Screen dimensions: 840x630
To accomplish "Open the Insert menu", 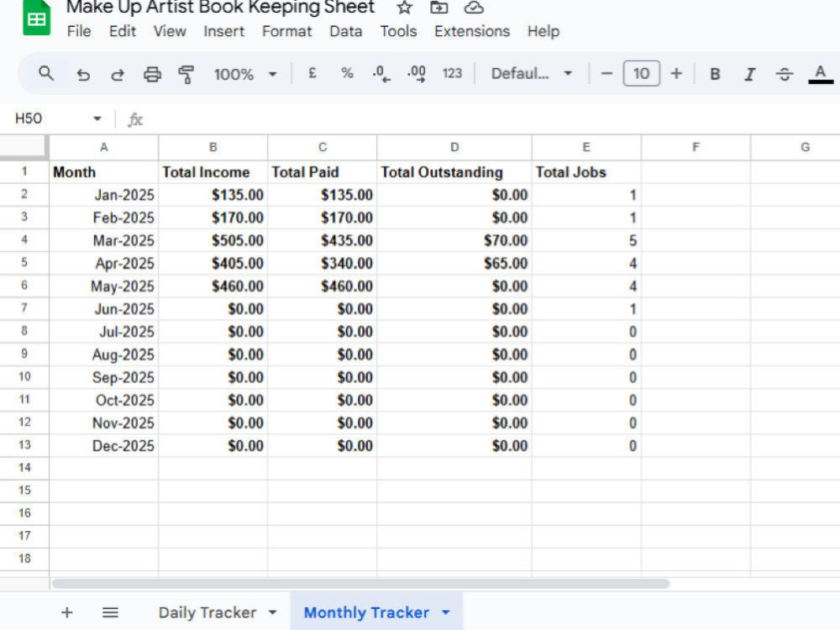I will coord(224,31).
